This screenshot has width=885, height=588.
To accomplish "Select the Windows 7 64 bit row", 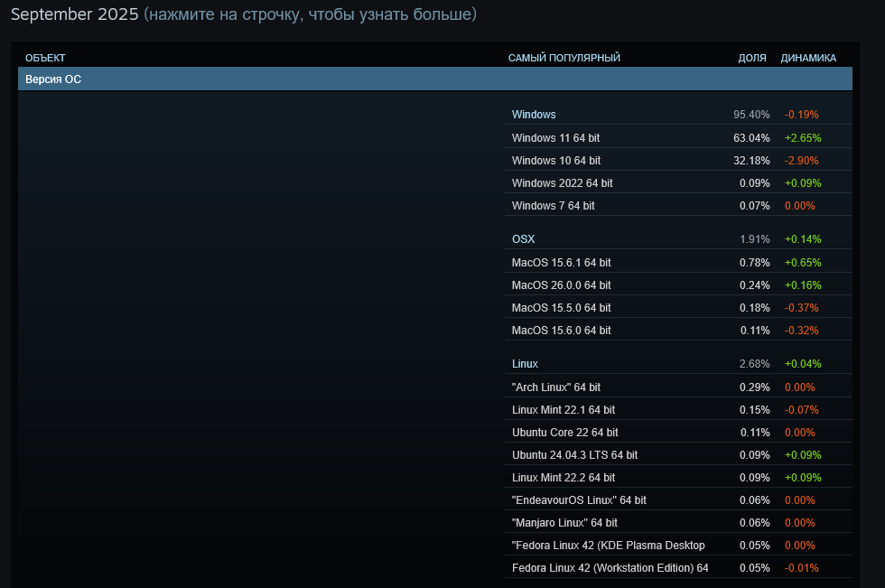I will click(678, 205).
